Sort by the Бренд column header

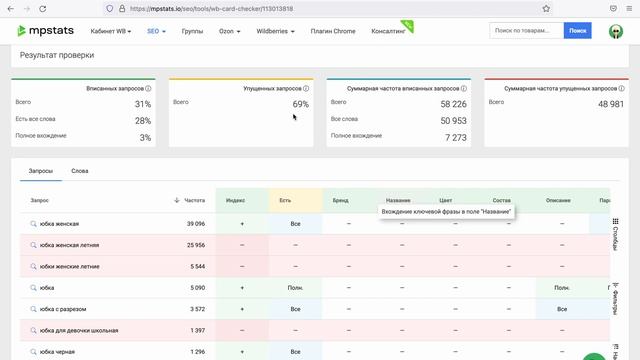pyautogui.click(x=340, y=200)
